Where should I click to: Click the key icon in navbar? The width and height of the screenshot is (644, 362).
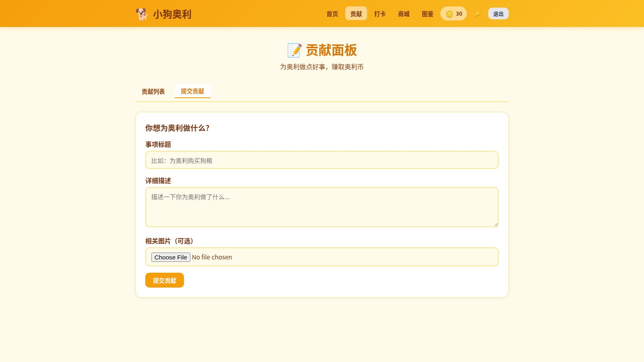tap(477, 14)
